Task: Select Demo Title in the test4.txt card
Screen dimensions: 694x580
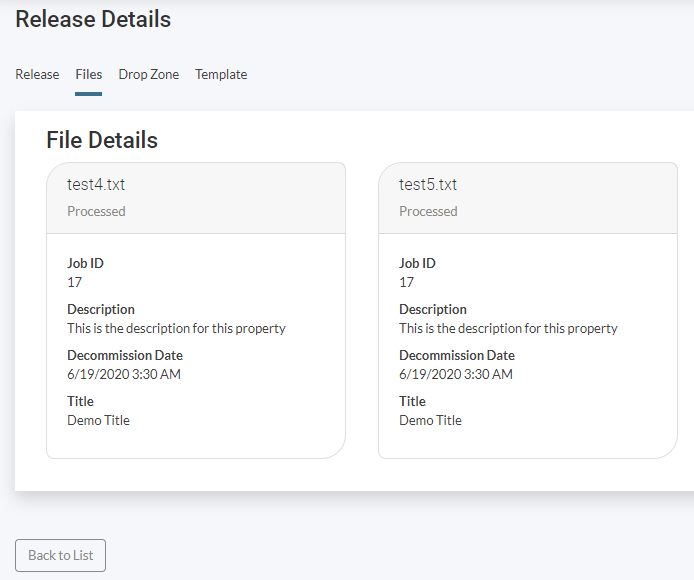Action: 98,421
